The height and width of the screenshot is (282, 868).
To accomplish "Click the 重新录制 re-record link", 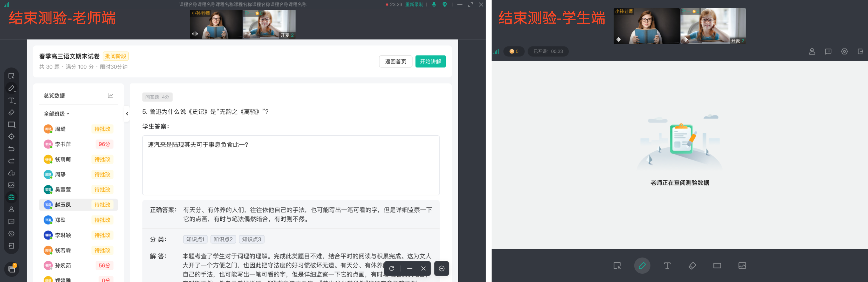I will tap(414, 5).
